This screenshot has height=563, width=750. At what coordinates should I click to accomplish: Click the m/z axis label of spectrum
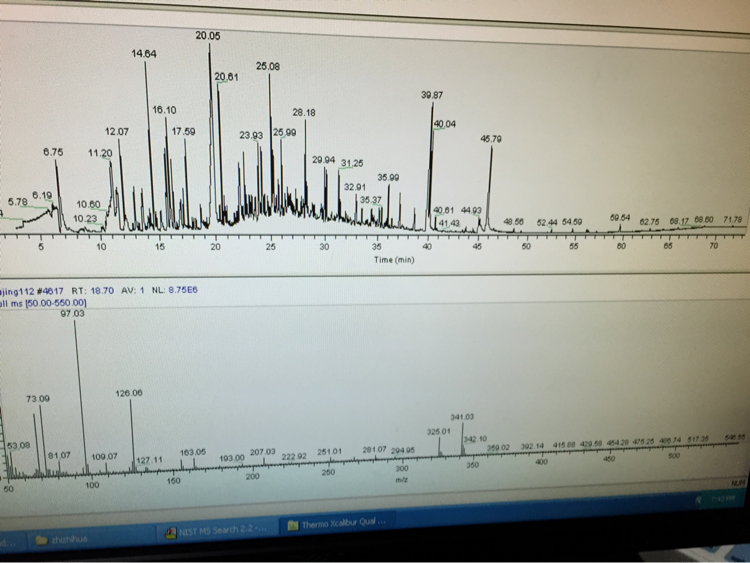pos(401,479)
